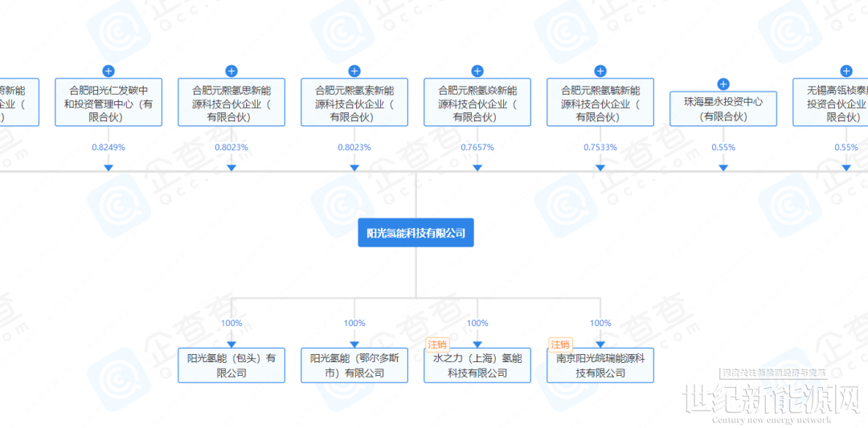The height and width of the screenshot is (428, 868).
Task: Open subsidiary 南京阳光皖瑞能源科技有限公司
Action: pos(600,365)
